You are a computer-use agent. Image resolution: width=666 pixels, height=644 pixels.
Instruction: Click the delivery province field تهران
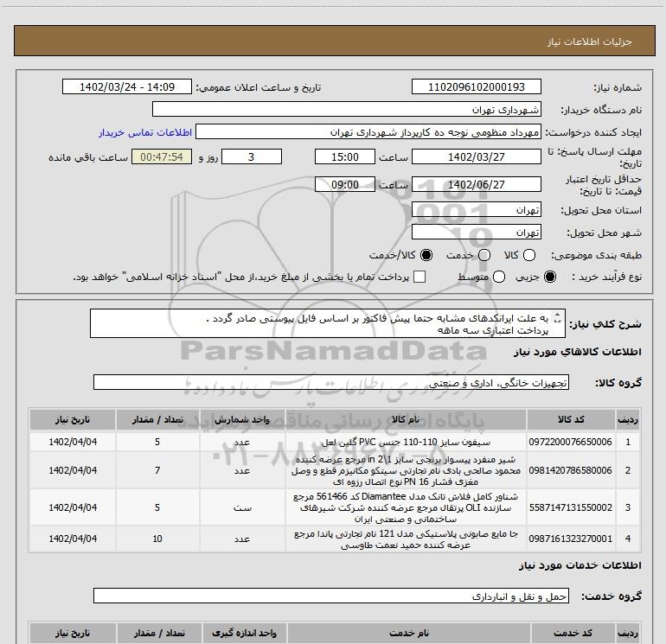pos(476,210)
